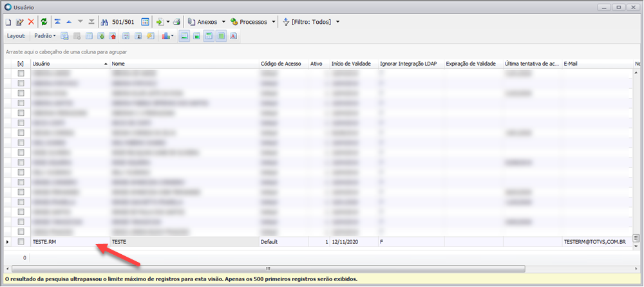Click the sigma totals icon

click(138, 36)
